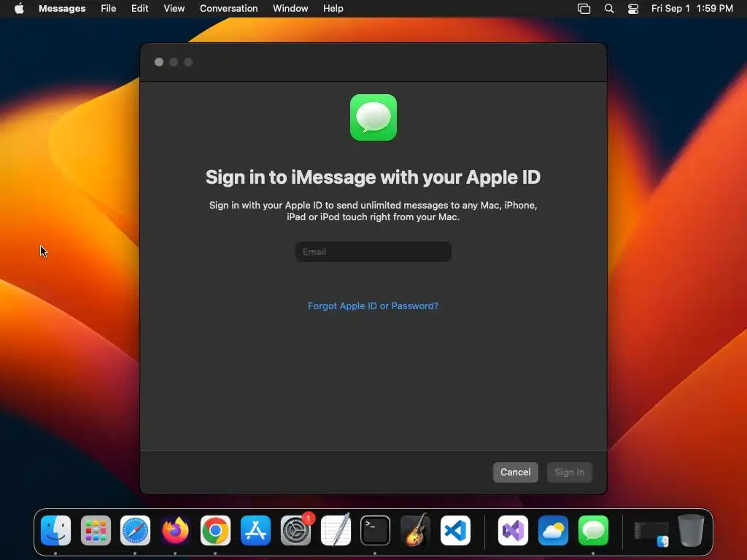This screenshot has height=560, width=747.
Task: Open GarageBand guitar icon in Dock
Action: tap(415, 530)
